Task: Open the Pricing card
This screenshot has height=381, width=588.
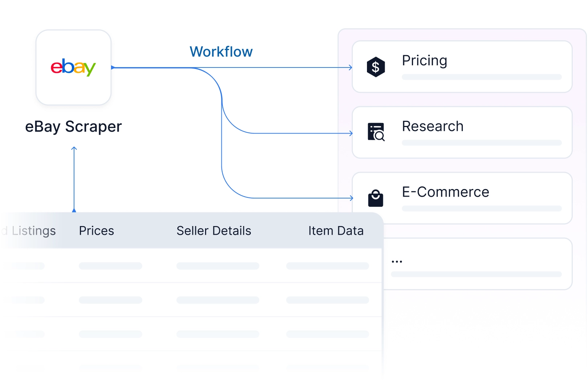Action: [x=462, y=67]
